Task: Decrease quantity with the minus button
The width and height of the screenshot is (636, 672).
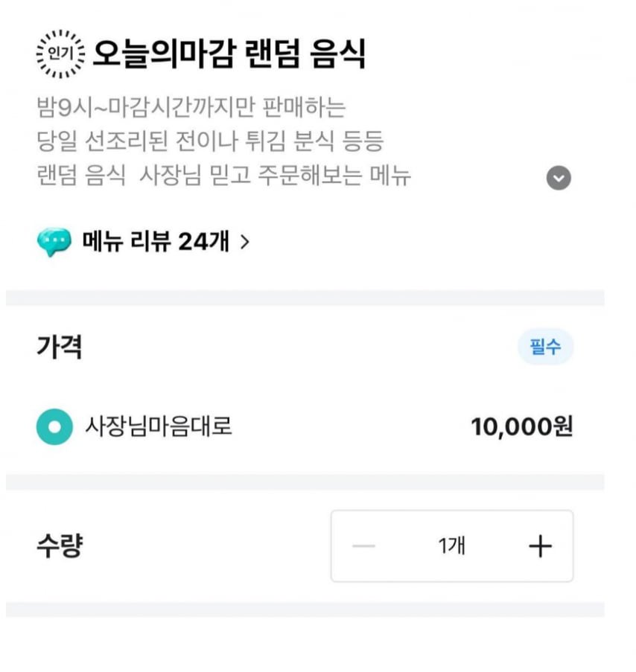Action: pyautogui.click(x=364, y=546)
